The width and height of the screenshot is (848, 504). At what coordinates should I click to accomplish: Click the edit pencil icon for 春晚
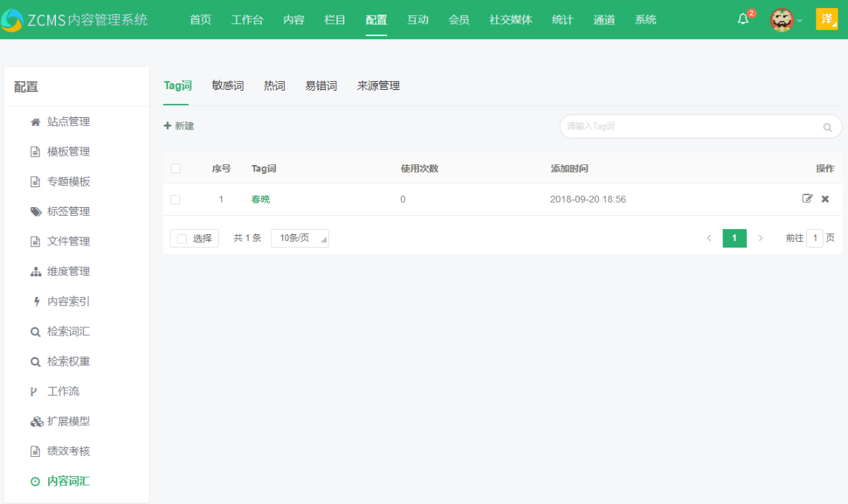click(x=808, y=199)
